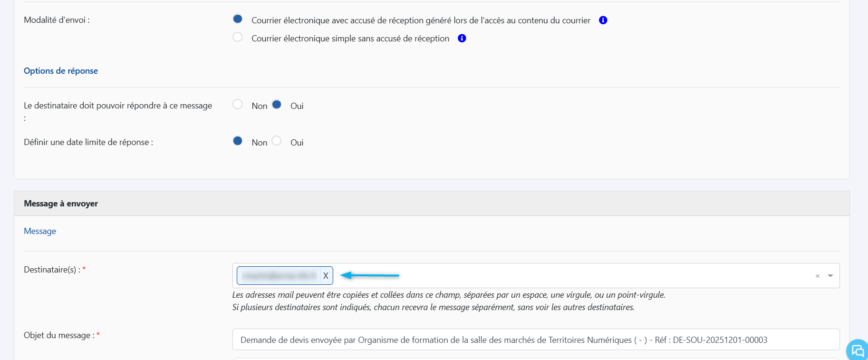Set recipient can reply to Oui
The width and height of the screenshot is (868, 360).
coord(277,105)
